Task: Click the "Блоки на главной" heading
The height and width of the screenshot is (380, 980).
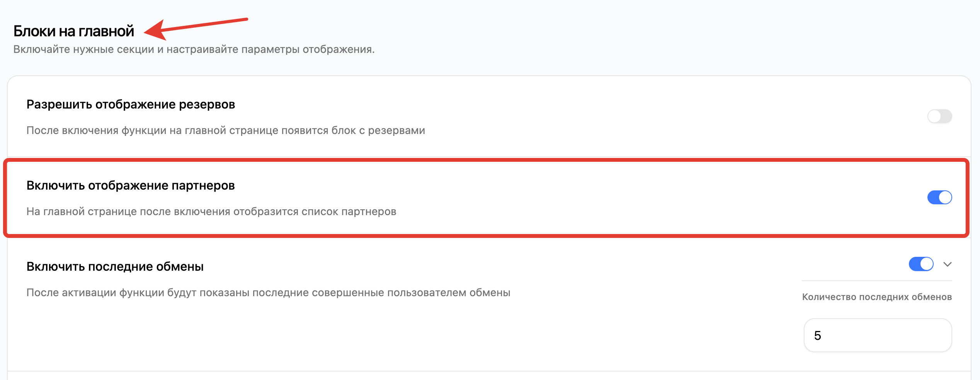Action: (74, 31)
